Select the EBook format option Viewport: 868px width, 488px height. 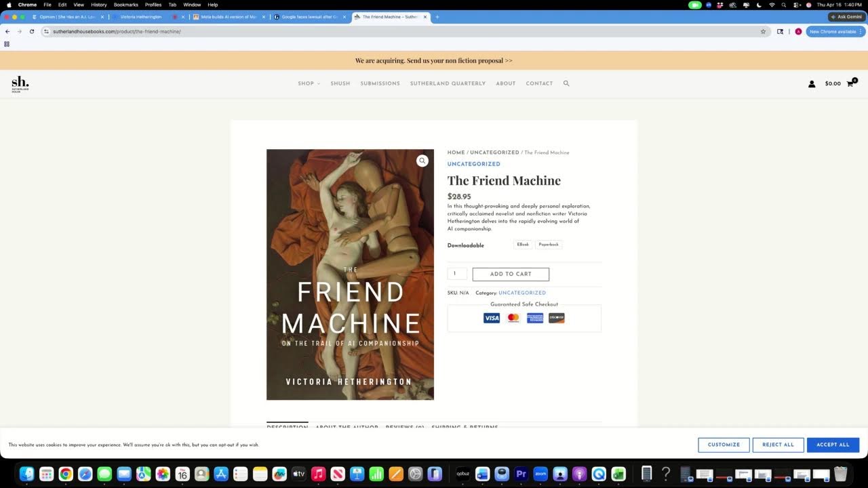click(x=523, y=245)
